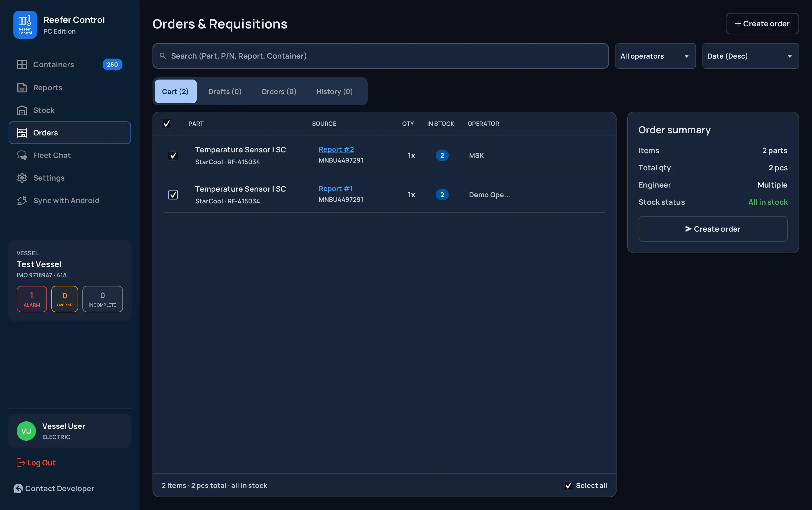Click the search magnifier icon
Screen dimensions: 812x510
[163, 56]
